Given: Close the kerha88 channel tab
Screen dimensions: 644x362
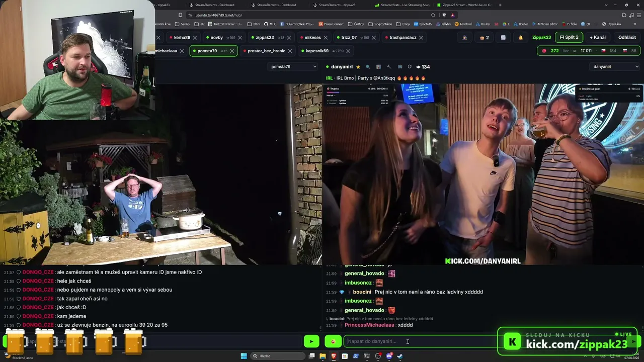Looking at the screenshot, I should [x=195, y=38].
